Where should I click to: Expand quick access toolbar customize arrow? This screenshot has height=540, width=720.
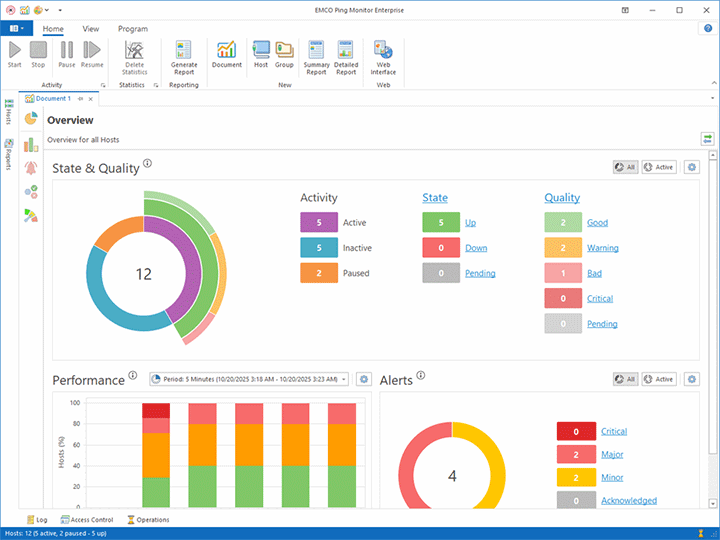(x=60, y=10)
